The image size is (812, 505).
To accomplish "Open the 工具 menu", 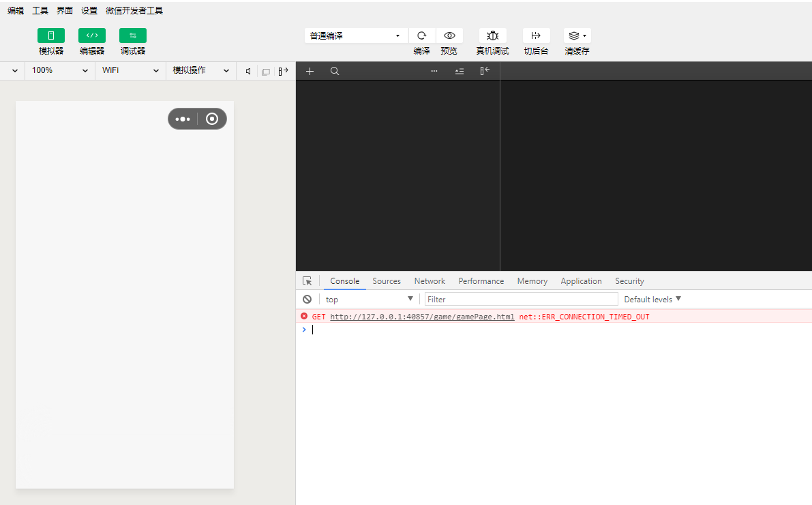I will (40, 10).
